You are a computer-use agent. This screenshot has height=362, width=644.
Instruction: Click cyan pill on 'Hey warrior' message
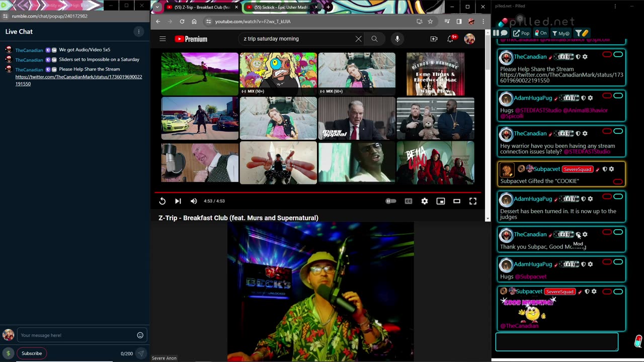pyautogui.click(x=618, y=131)
